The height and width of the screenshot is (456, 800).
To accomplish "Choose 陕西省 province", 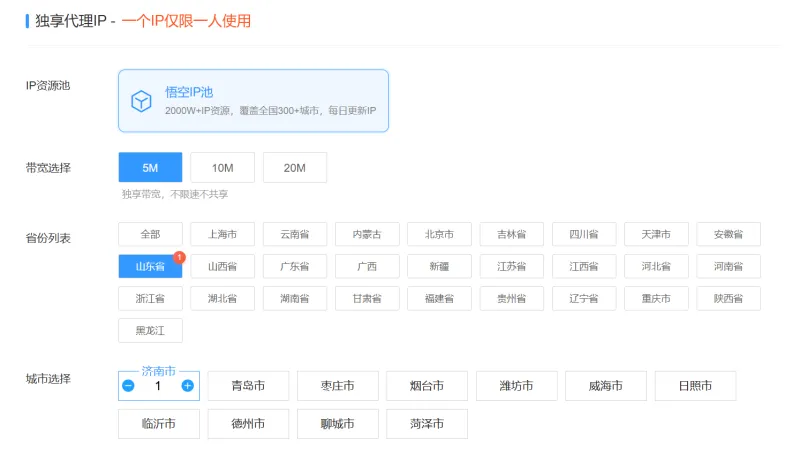I will tap(728, 299).
